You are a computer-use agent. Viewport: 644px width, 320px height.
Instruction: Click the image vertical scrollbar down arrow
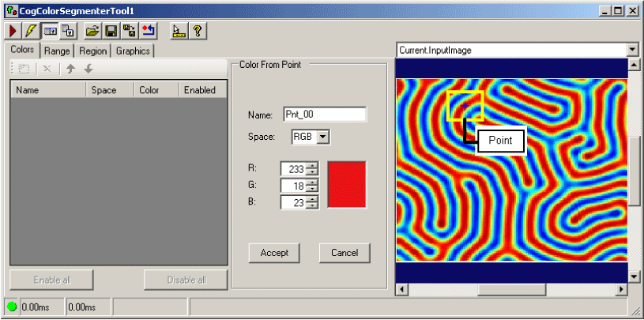[635, 276]
